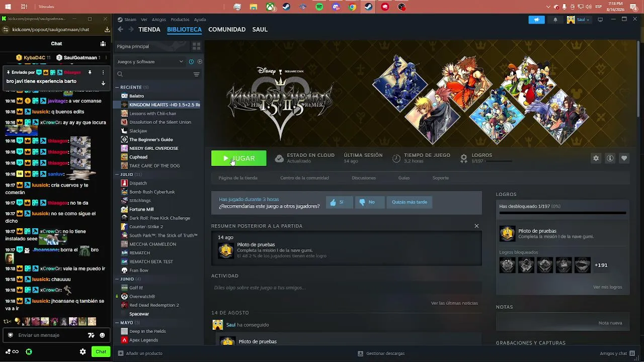The height and width of the screenshot is (362, 644).
Task: Open the Amigos menu
Action: 158,20
